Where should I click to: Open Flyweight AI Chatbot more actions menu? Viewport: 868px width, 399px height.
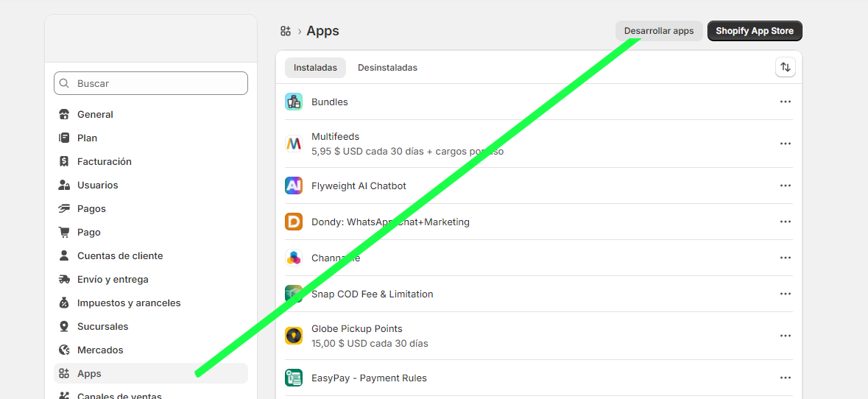pos(785,186)
